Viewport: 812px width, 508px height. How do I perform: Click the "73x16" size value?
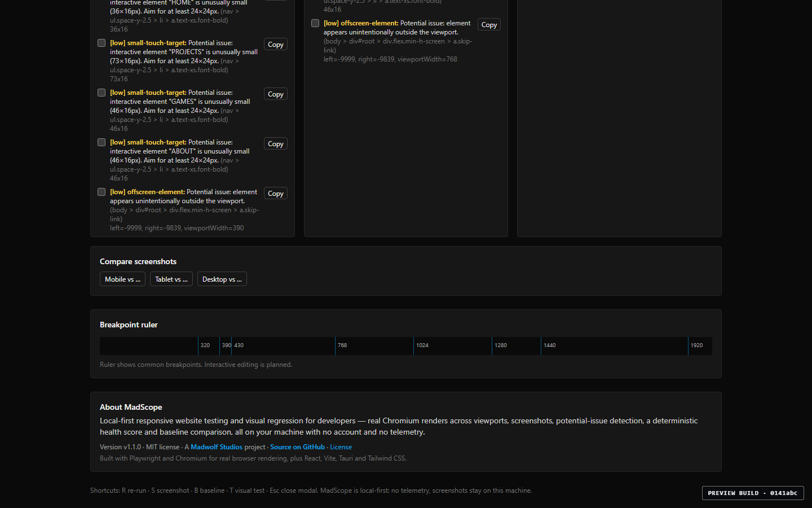pos(119,79)
